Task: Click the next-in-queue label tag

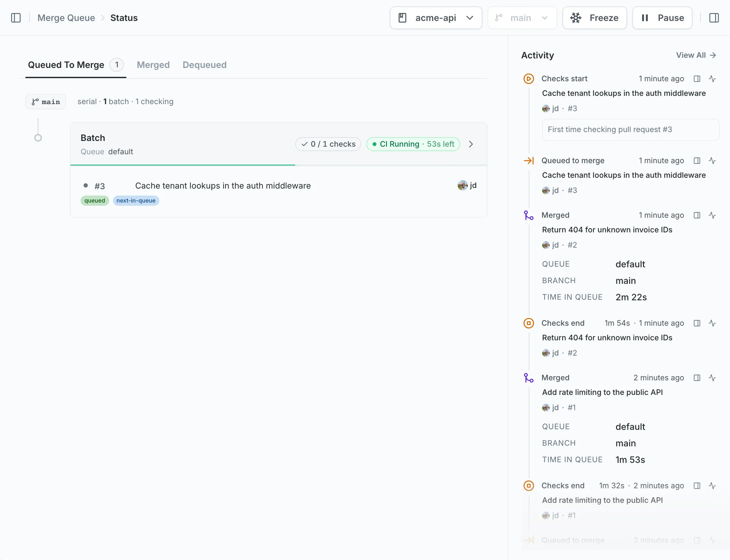Action: click(x=136, y=200)
